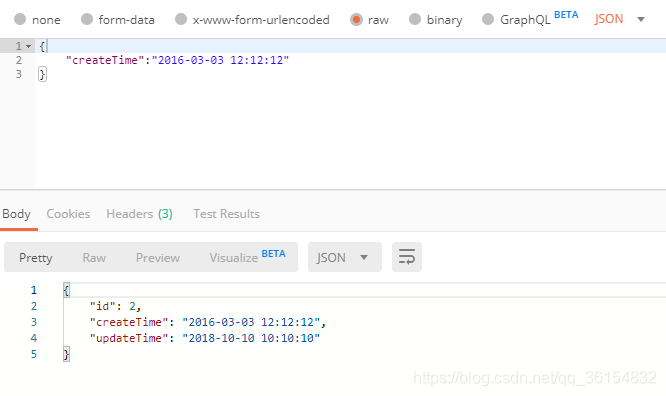
Task: Collapse the request body fold arrow at line 1
Action: [x=28, y=46]
